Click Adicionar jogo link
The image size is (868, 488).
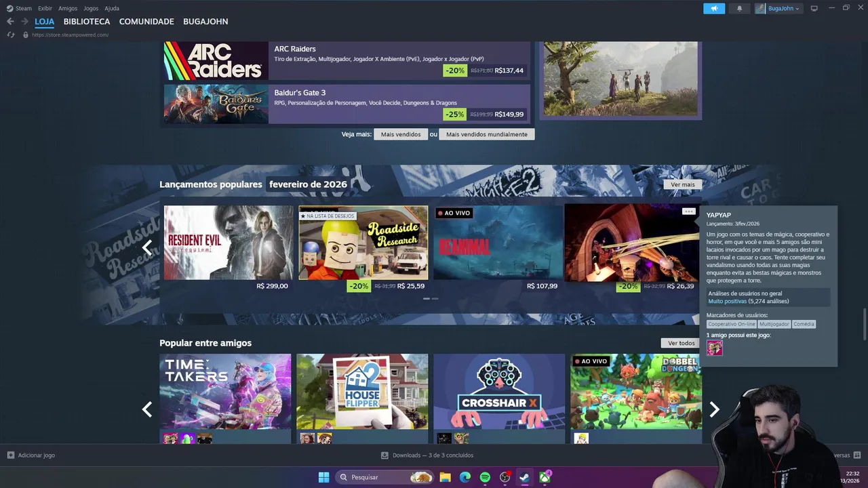tap(36, 455)
